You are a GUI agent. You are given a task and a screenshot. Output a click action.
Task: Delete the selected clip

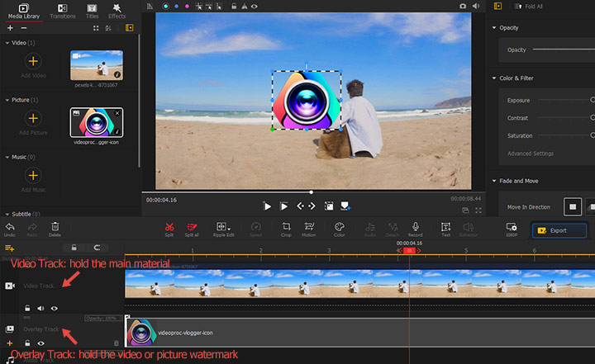pyautogui.click(x=55, y=228)
